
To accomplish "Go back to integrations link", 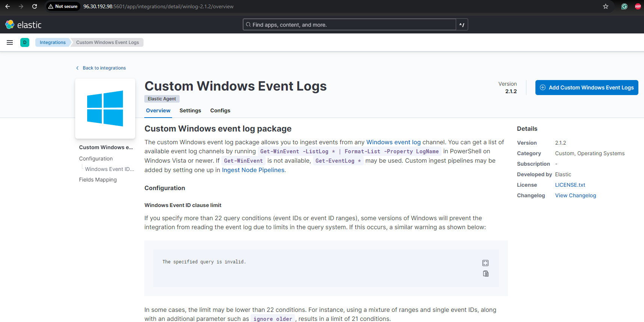I will coord(101,68).
